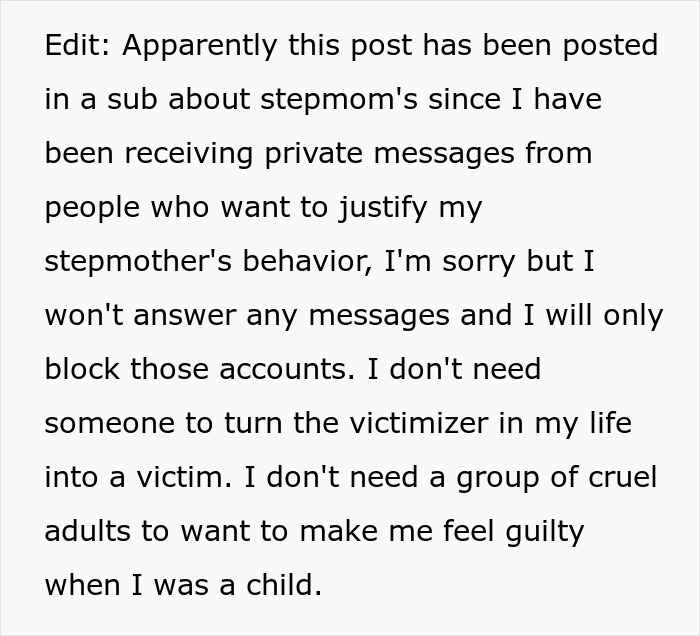Click on the word "cruel"

point(620,477)
